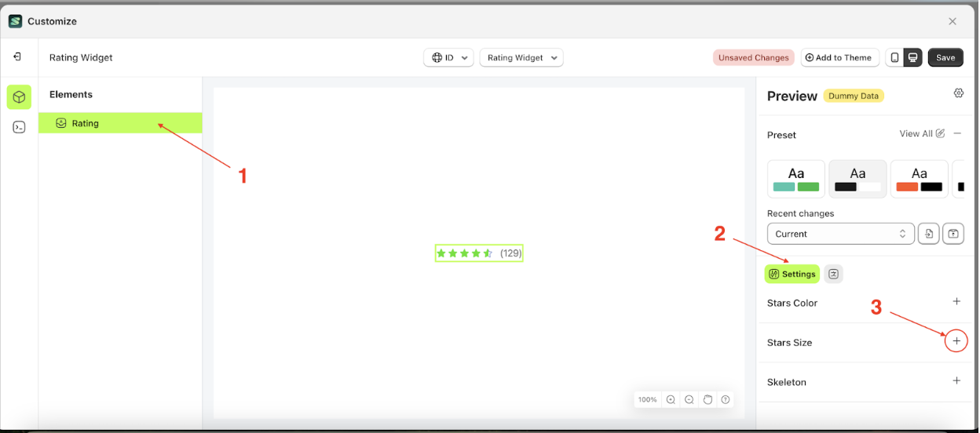Click the Elements panel heading
The image size is (980, 433).
71,94
